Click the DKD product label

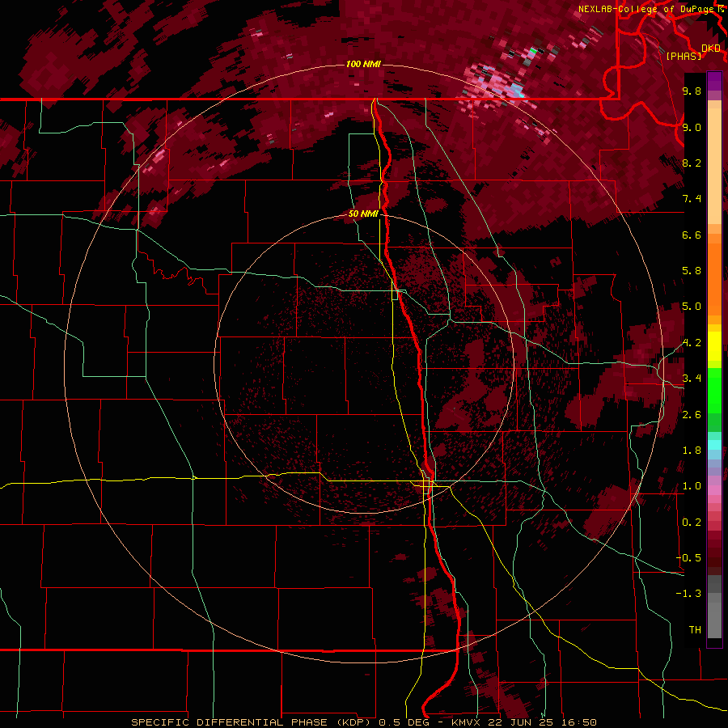click(x=711, y=49)
